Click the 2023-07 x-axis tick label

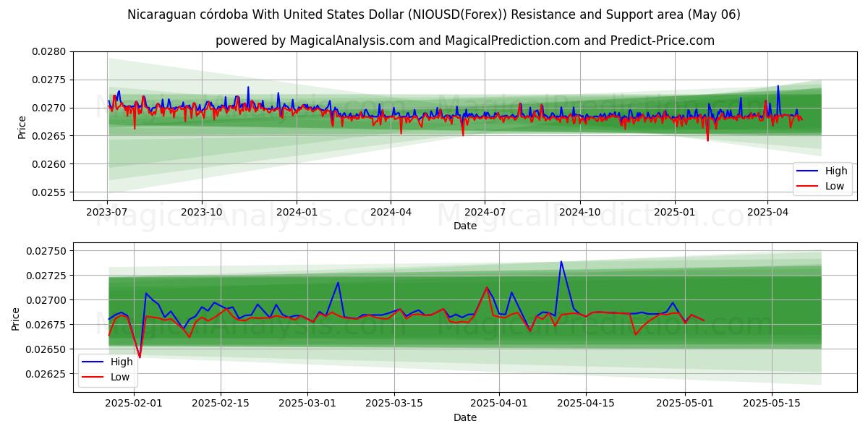click(107, 212)
